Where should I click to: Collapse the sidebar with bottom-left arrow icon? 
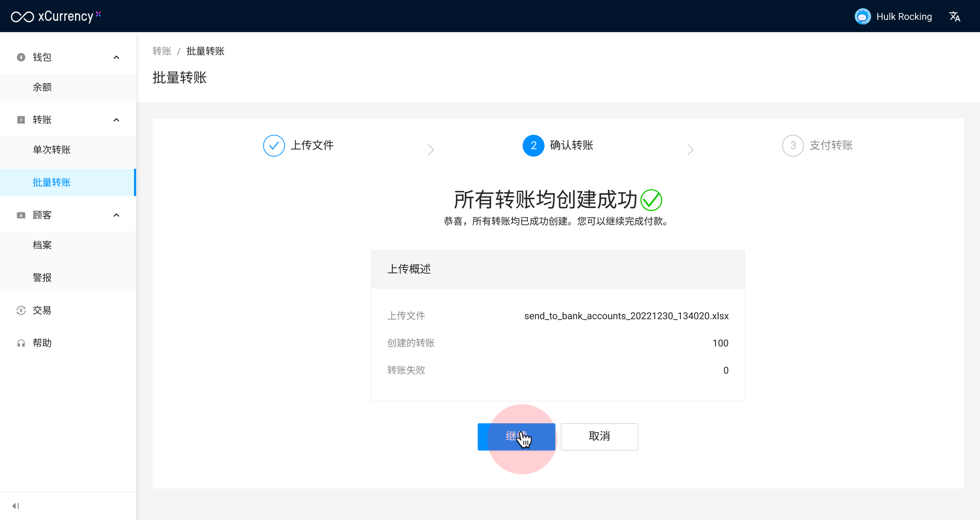click(15, 506)
